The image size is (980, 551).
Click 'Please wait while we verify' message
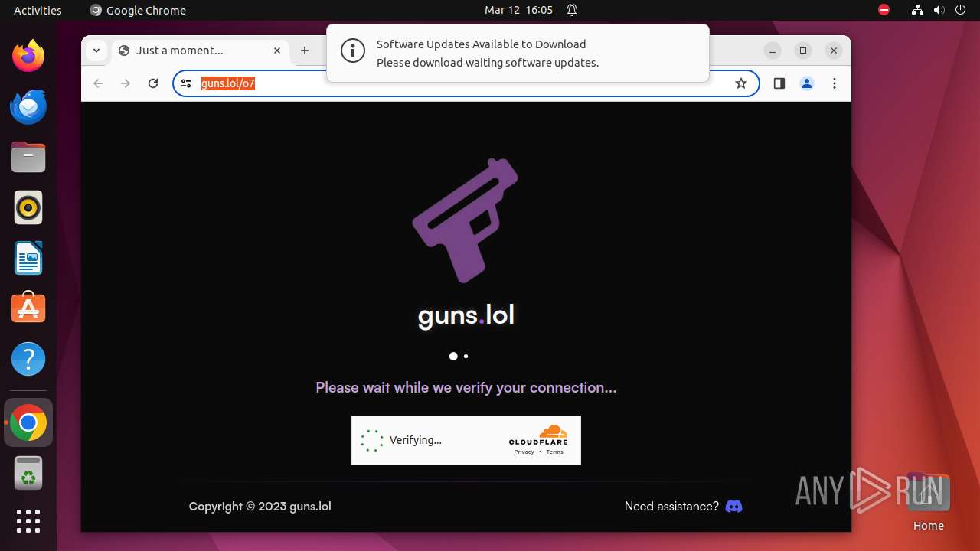pyautogui.click(x=466, y=387)
